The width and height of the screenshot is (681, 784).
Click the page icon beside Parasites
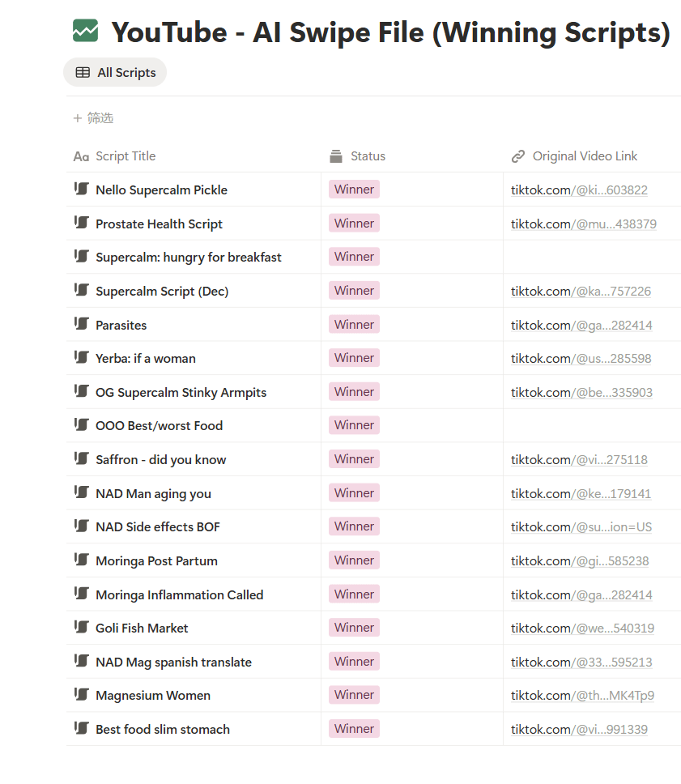pos(81,325)
